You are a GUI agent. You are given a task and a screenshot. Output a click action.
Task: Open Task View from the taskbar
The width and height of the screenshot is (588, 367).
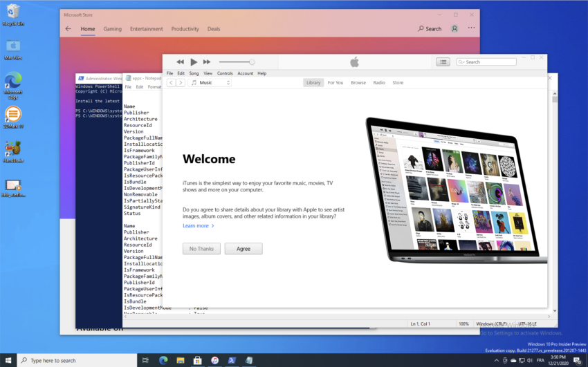coord(145,360)
